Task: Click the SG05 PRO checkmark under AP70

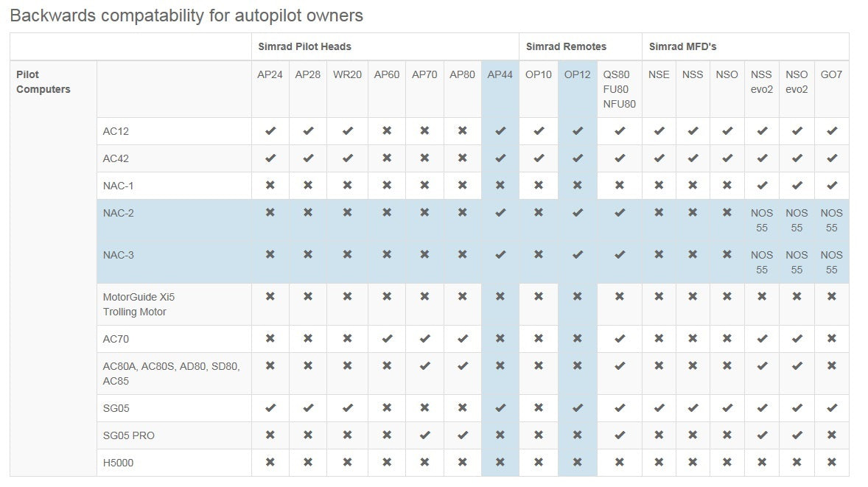Action: coord(424,435)
